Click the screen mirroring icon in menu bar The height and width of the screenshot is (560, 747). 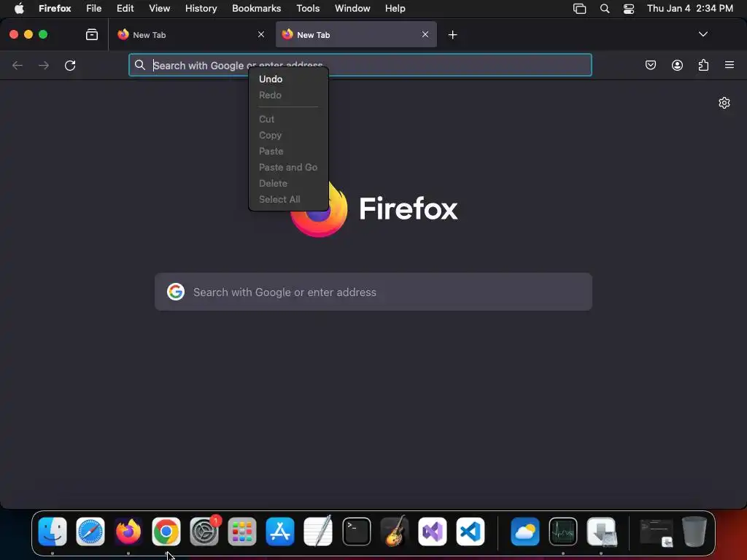[x=579, y=9]
